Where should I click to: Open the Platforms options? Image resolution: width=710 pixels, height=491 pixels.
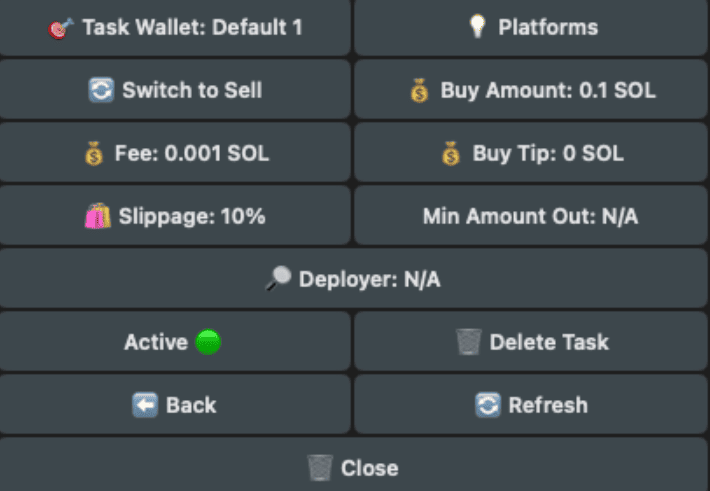tap(531, 27)
